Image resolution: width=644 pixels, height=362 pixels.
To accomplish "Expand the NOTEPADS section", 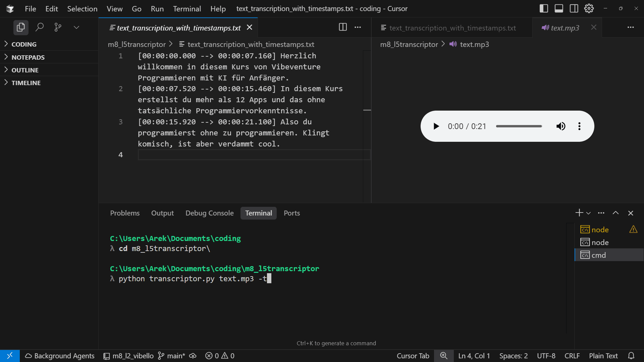I will 28,57.
